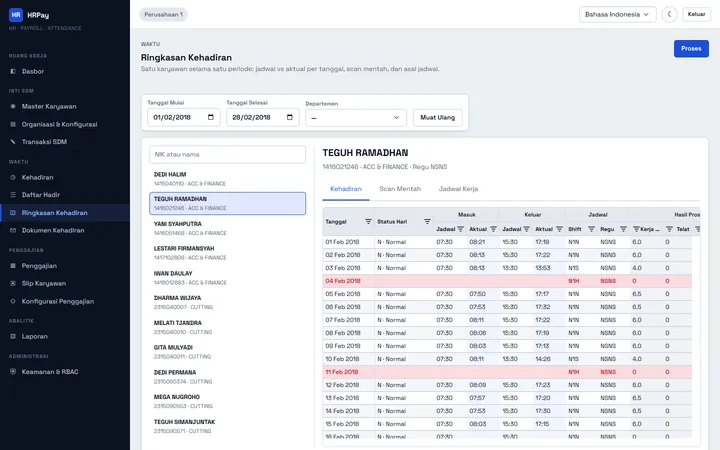Filter the Shift column
The height and width of the screenshot is (450, 720).
click(x=591, y=229)
